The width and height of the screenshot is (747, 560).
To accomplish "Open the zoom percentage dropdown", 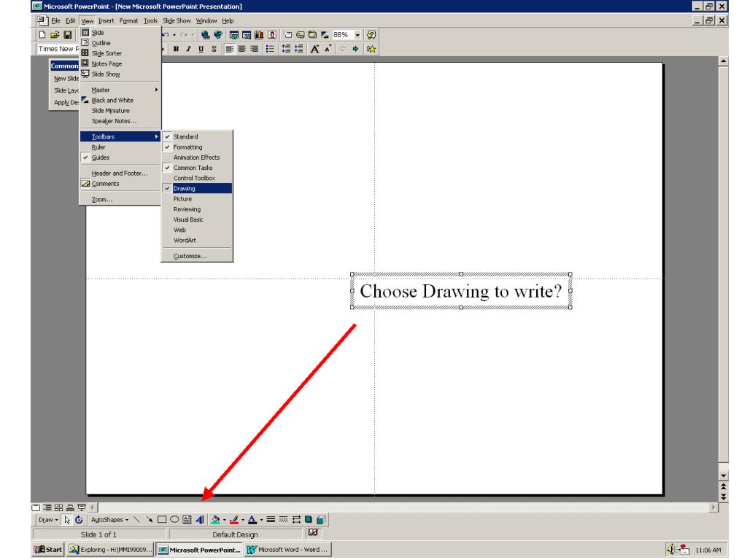I will coord(357,35).
